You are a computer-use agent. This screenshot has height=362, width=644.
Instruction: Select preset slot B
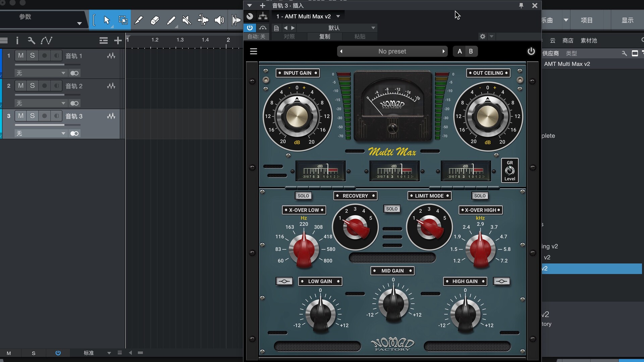[x=471, y=51]
